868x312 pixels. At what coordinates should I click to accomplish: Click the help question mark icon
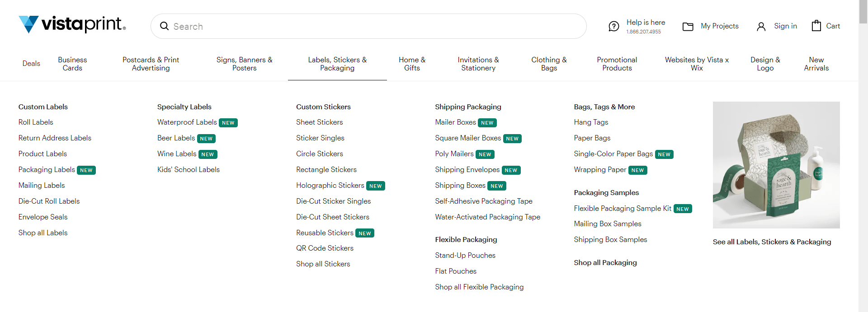613,26
